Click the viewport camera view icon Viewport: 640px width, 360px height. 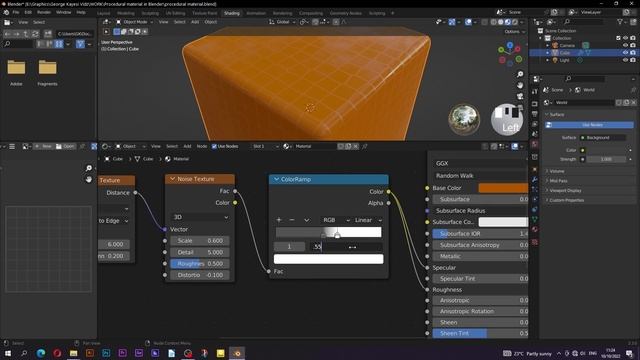[520, 96]
